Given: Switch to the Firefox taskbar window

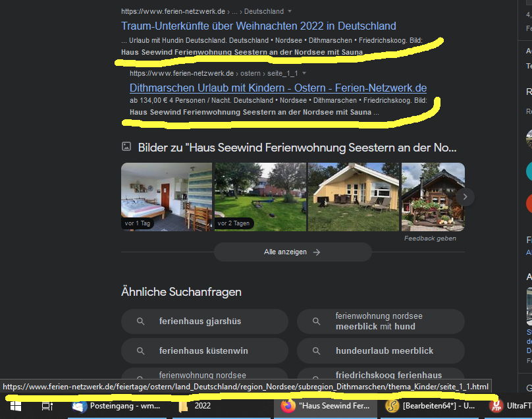Looking at the screenshot, I should point(326,406).
